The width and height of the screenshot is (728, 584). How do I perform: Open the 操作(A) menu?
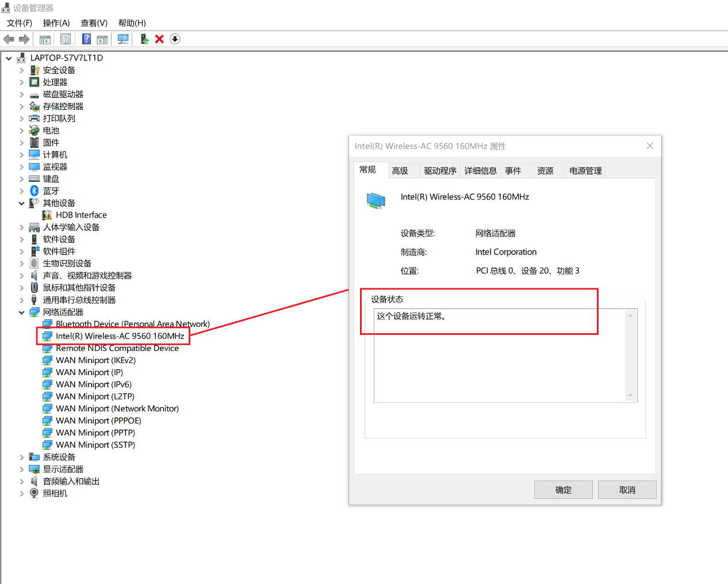[x=56, y=23]
